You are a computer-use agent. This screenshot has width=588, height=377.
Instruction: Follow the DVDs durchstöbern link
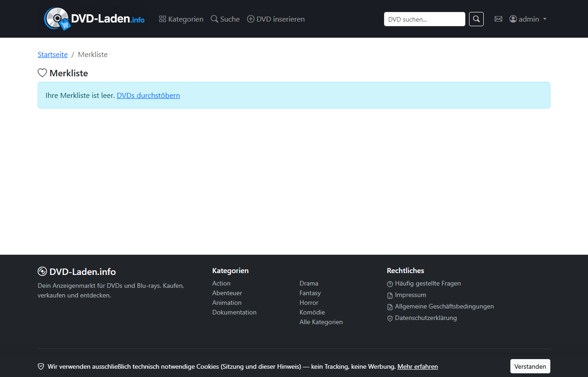point(148,95)
